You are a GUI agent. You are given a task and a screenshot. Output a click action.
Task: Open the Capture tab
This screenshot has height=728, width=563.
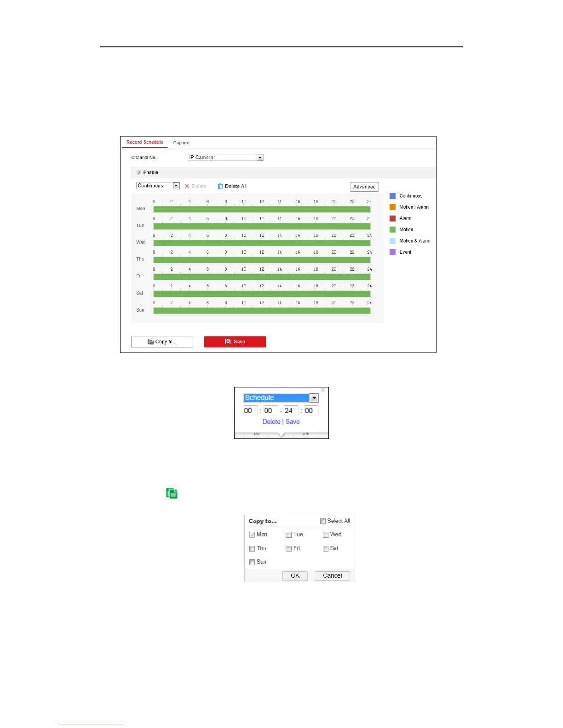tap(181, 143)
